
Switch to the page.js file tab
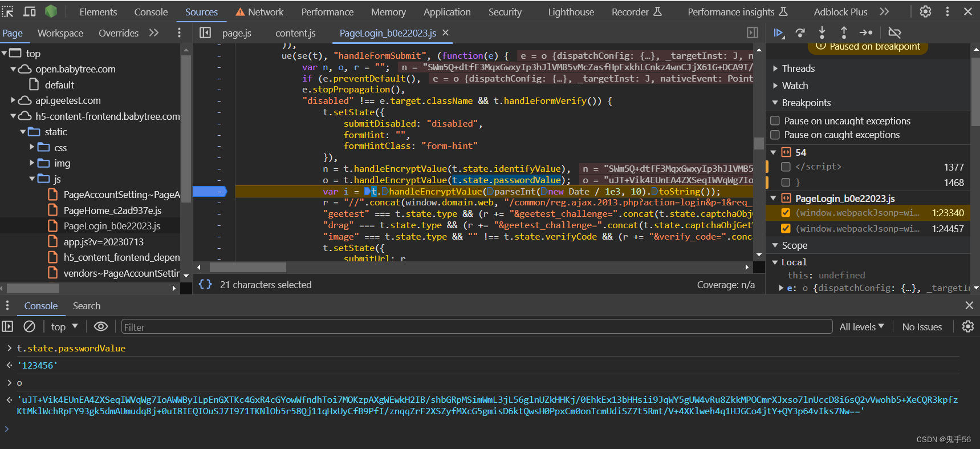237,33
